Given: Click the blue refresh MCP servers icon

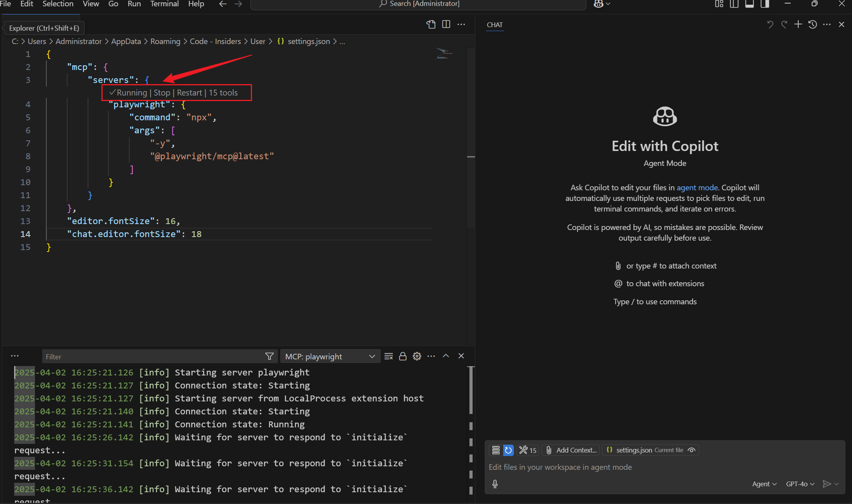Looking at the screenshot, I should pyautogui.click(x=508, y=450).
